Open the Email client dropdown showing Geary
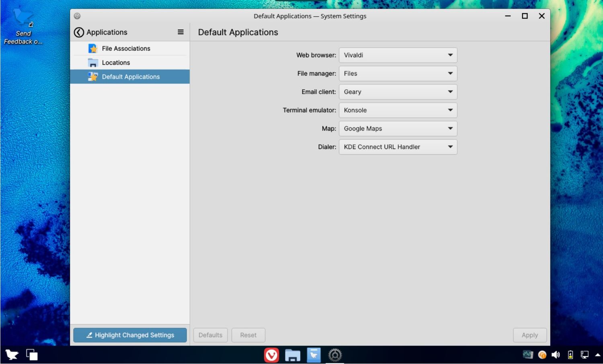The image size is (603, 364). [398, 92]
